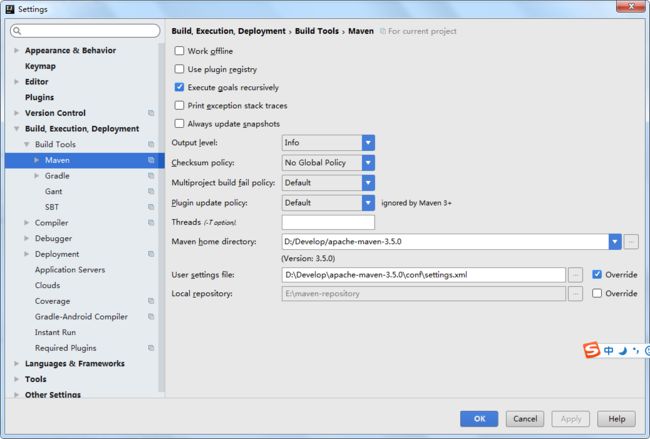650x439 pixels.
Task: Click the Cancel button
Action: [525, 419]
